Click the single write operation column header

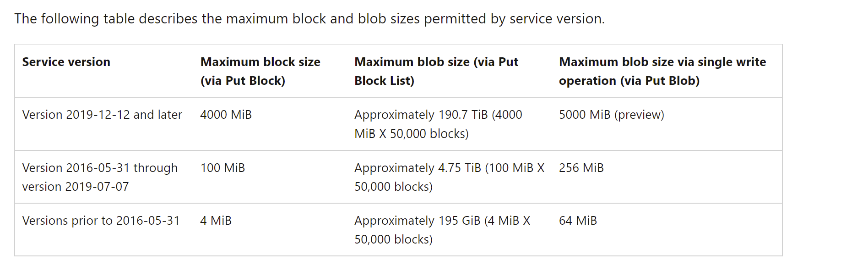662,71
